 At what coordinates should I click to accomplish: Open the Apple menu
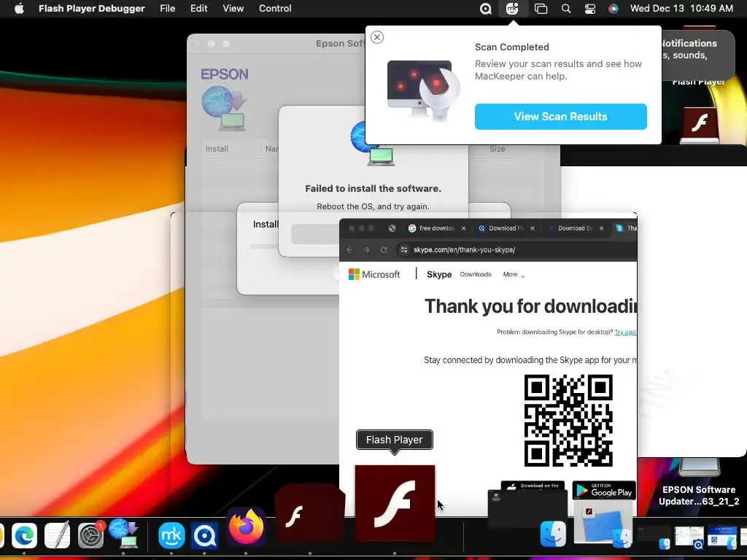click(x=19, y=9)
